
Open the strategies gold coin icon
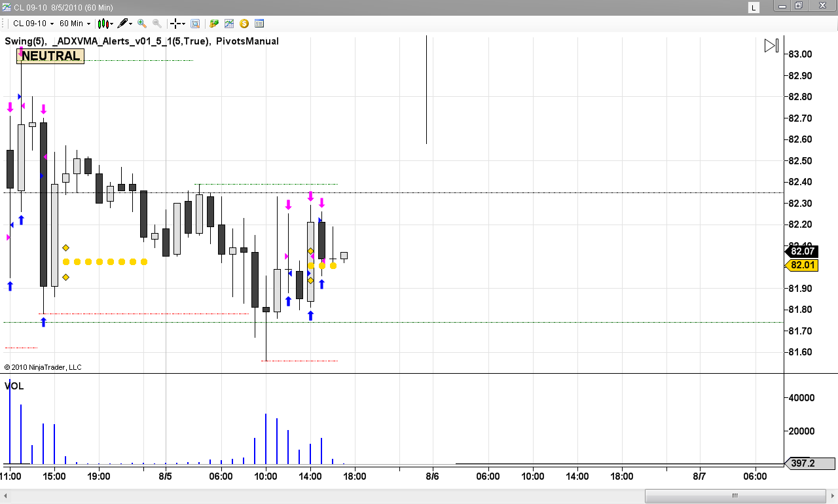coord(244,24)
